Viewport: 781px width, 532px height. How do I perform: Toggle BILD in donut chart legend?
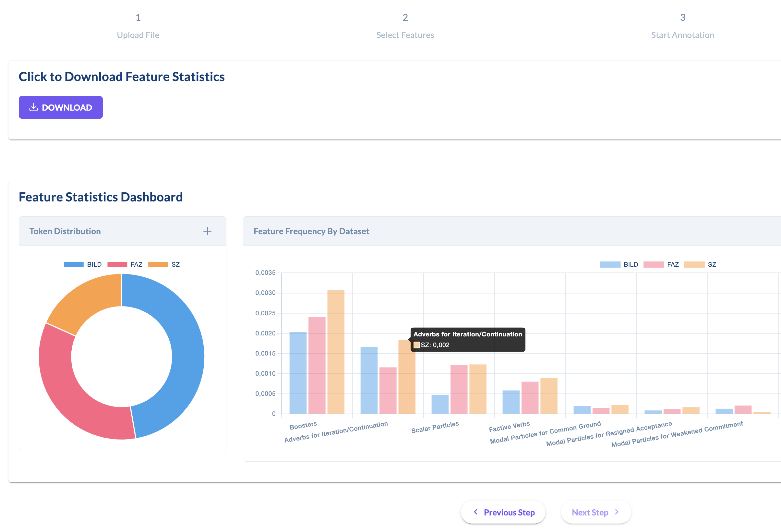pyautogui.click(x=83, y=264)
